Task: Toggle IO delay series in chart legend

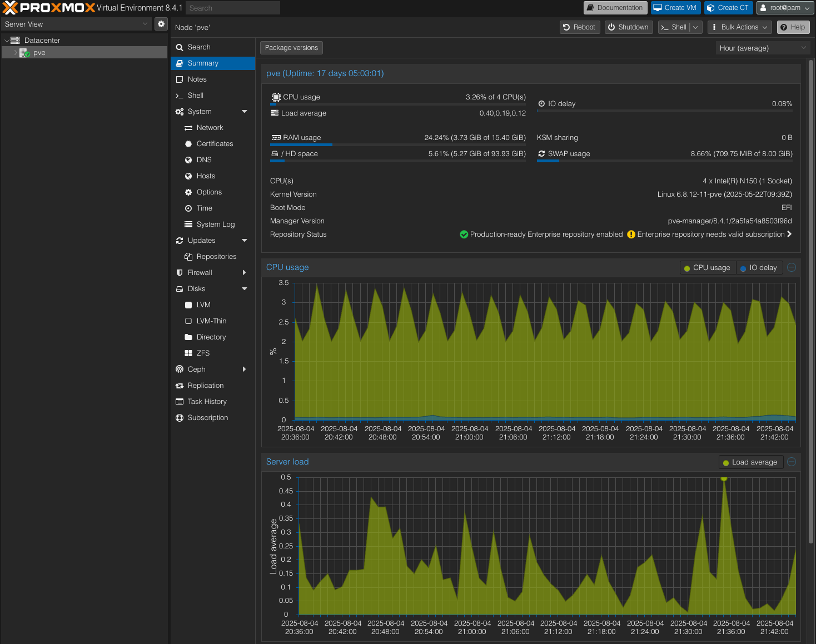Action: point(759,268)
